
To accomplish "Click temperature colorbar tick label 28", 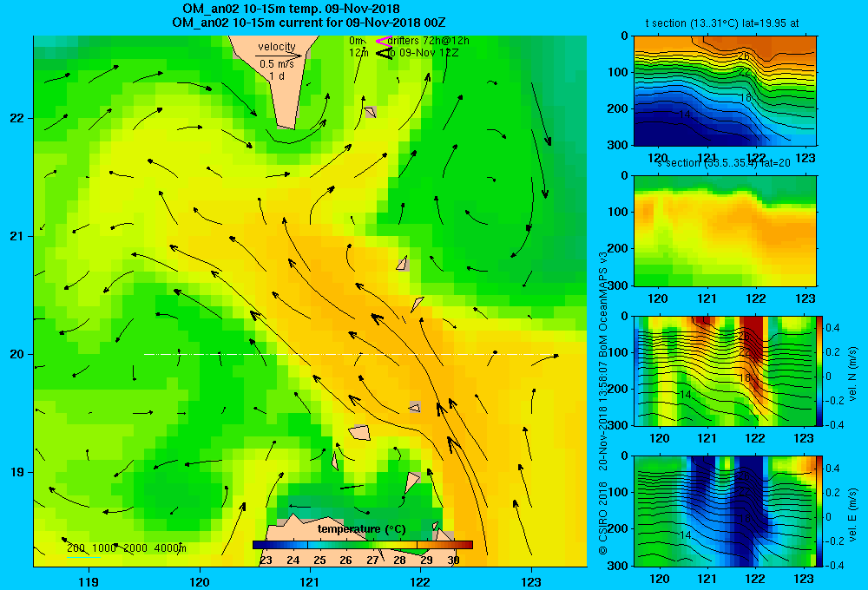I will [x=399, y=560].
